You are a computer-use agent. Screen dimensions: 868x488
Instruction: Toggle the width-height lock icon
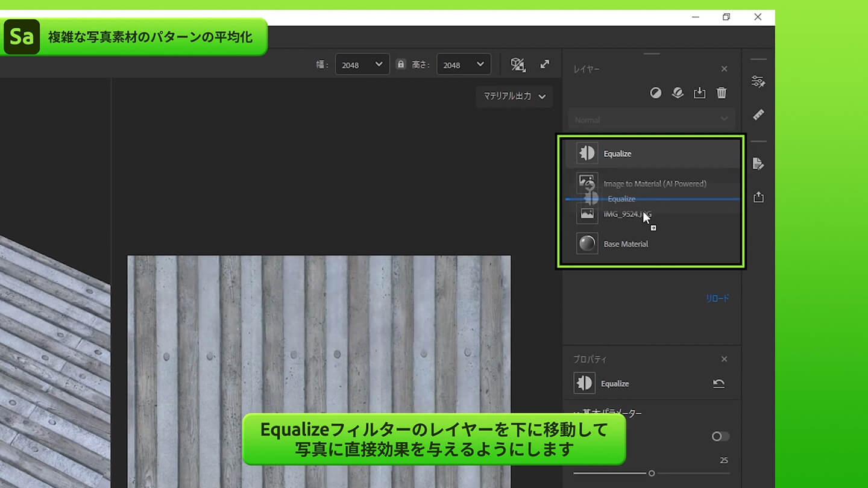click(401, 64)
